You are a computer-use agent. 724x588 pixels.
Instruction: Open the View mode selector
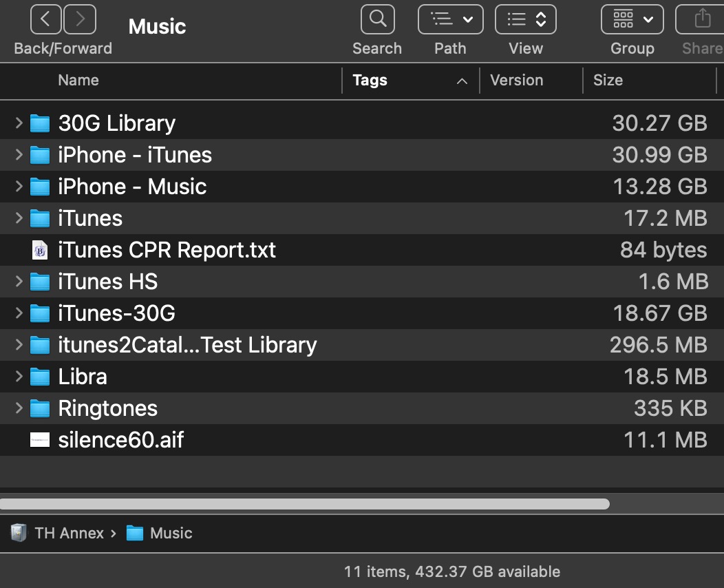coord(526,19)
